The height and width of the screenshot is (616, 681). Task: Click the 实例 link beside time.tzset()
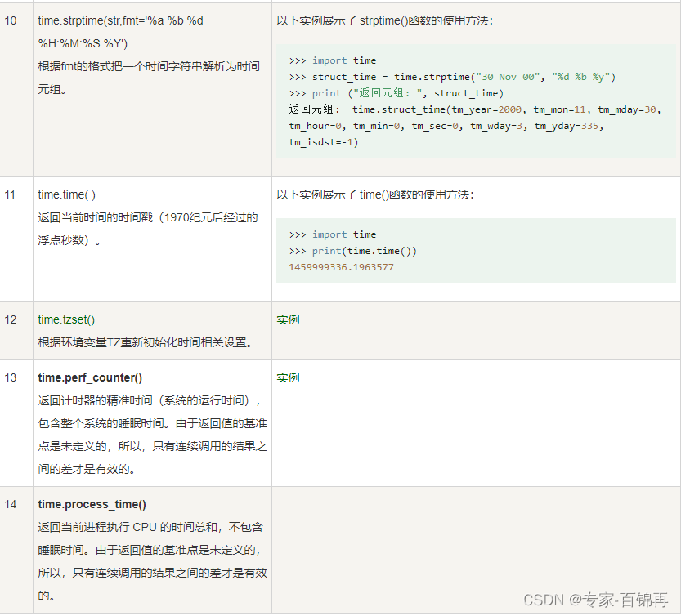point(288,319)
